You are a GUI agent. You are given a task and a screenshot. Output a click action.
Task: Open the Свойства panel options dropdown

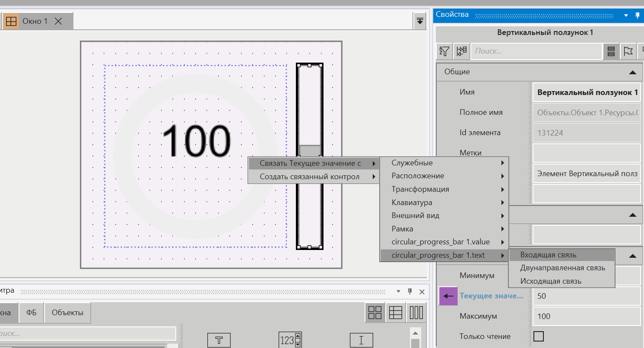click(x=625, y=15)
